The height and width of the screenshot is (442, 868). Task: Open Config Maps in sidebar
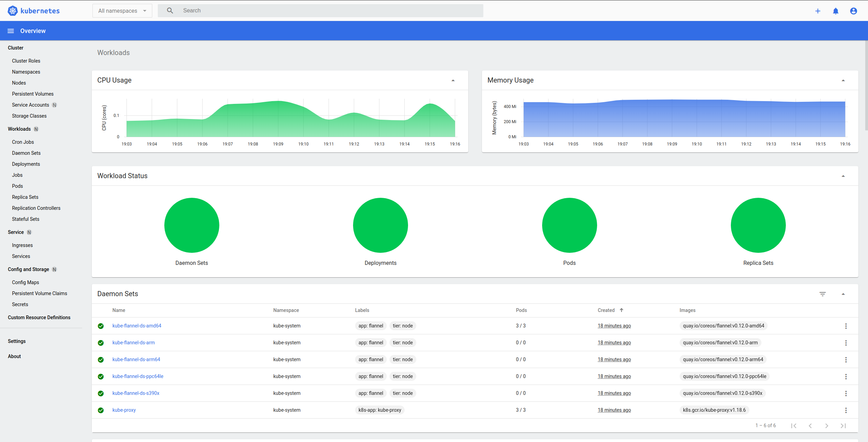click(x=25, y=282)
